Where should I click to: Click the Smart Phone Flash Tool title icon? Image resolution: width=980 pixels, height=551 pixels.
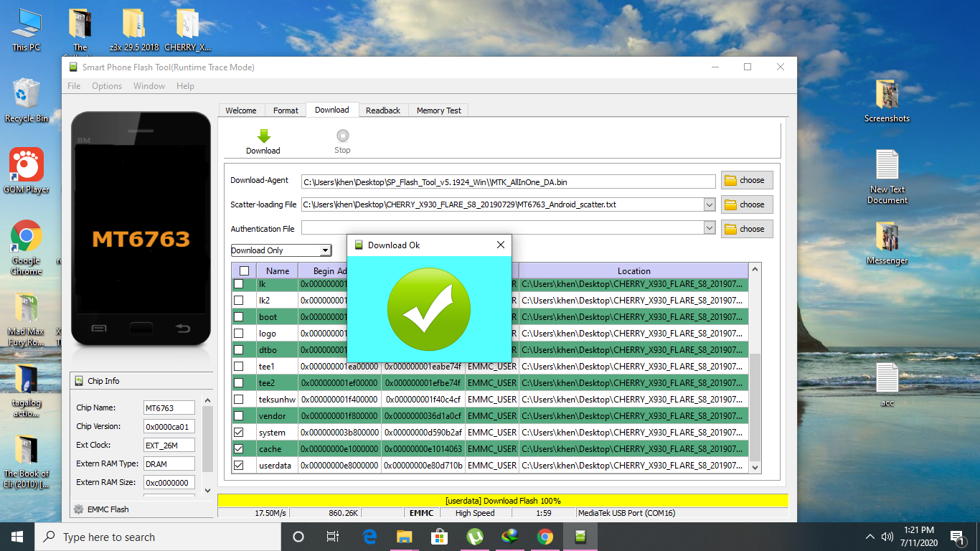pos(72,67)
